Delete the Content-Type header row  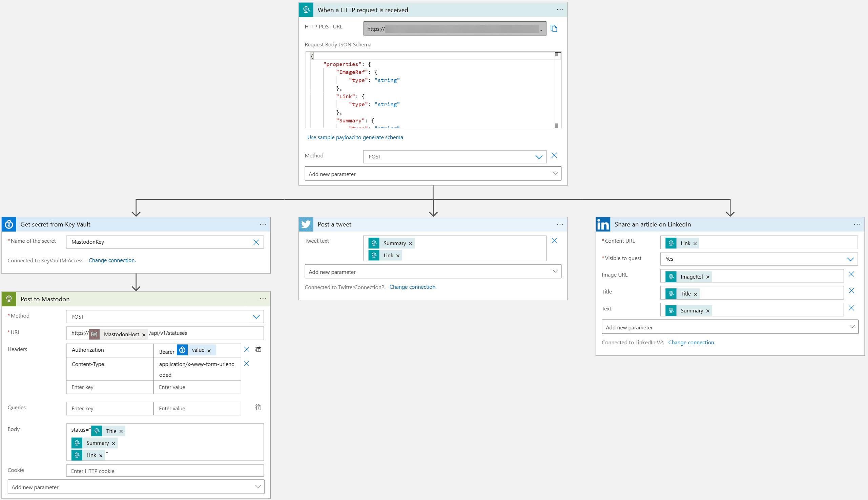(x=246, y=363)
